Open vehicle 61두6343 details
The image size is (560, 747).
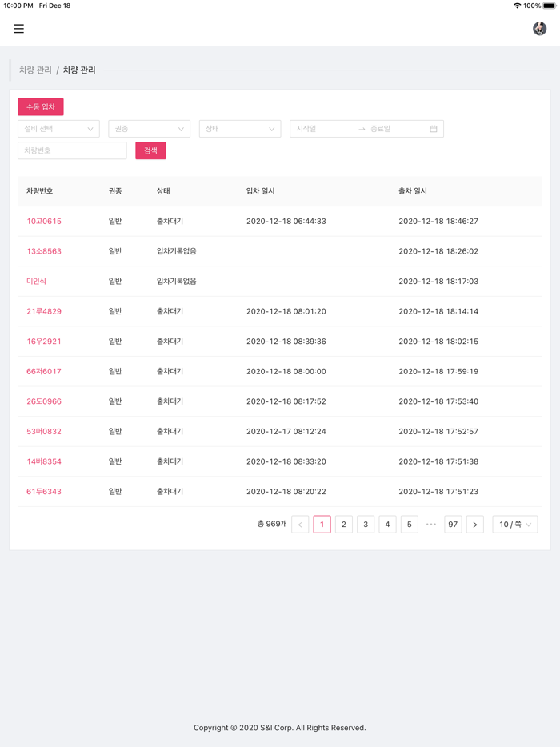pyautogui.click(x=44, y=491)
